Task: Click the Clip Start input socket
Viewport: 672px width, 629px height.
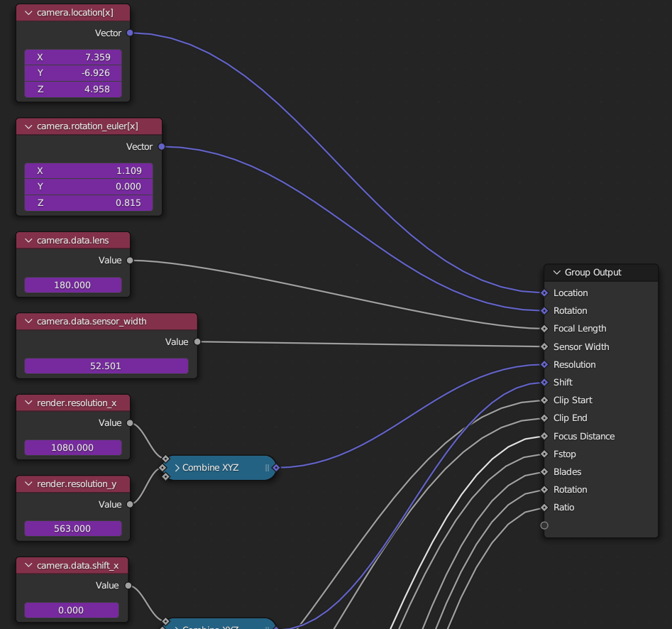Action: pos(544,400)
